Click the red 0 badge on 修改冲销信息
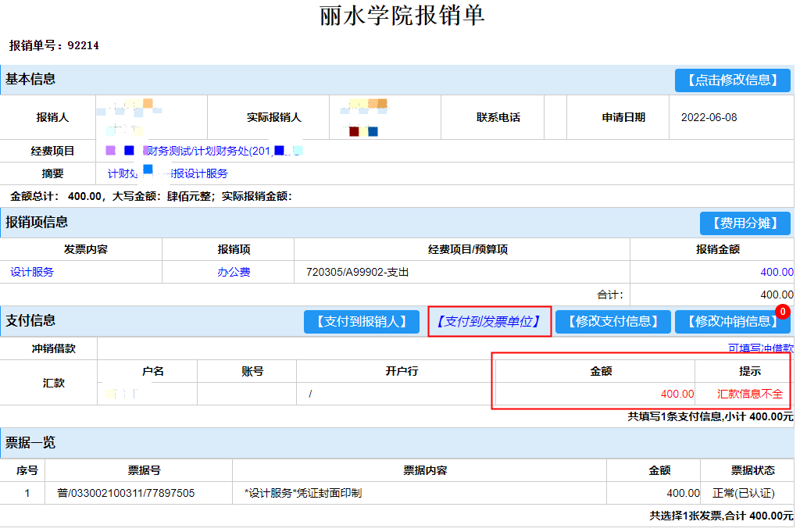 pyautogui.click(x=782, y=311)
